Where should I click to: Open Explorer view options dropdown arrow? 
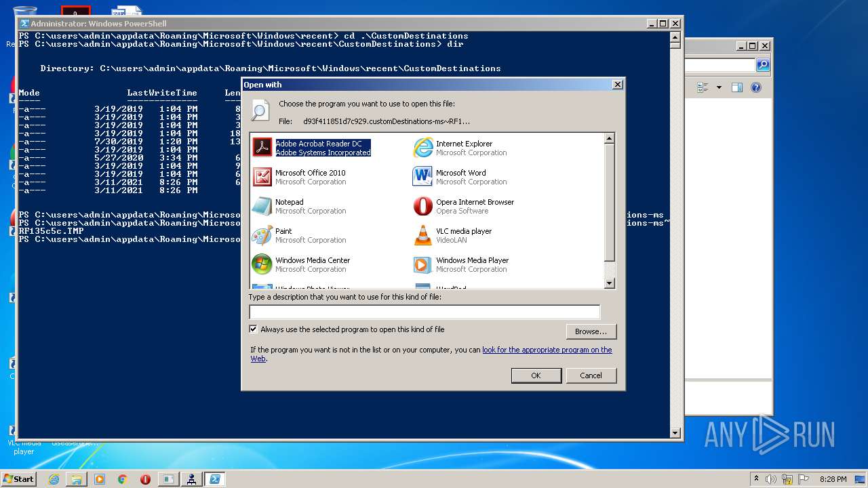[719, 87]
